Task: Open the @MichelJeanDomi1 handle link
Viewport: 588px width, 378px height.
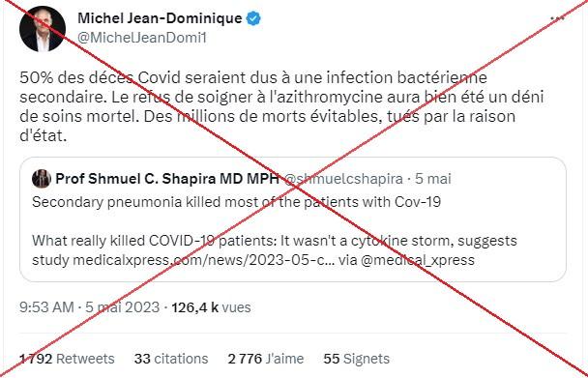Action: pos(142,38)
